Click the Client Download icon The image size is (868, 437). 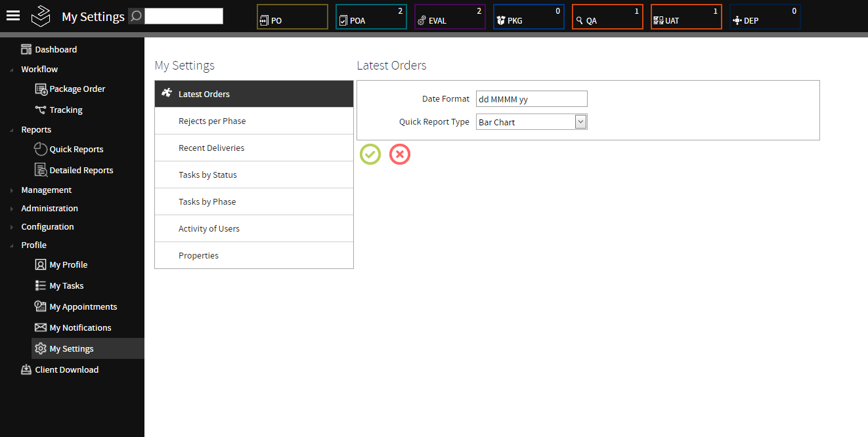25,369
